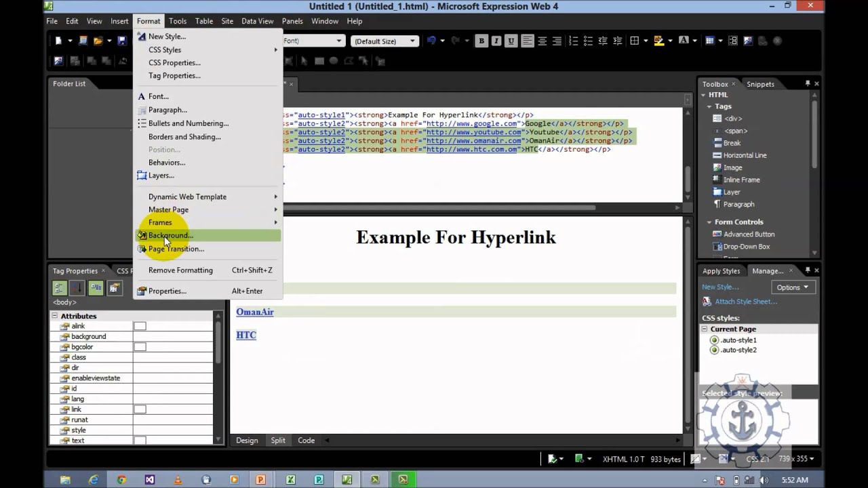Viewport: 868px width, 488px height.
Task: Open the Data View menu
Action: click(258, 21)
